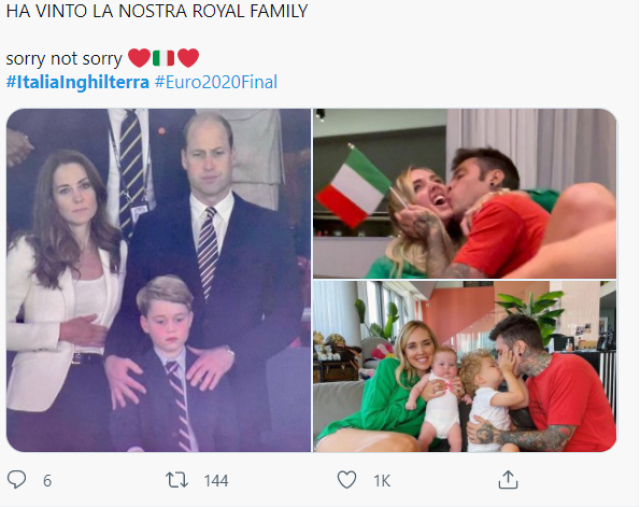Click the reply count number 6
Screen dimensions: 640x507
[x=47, y=481]
